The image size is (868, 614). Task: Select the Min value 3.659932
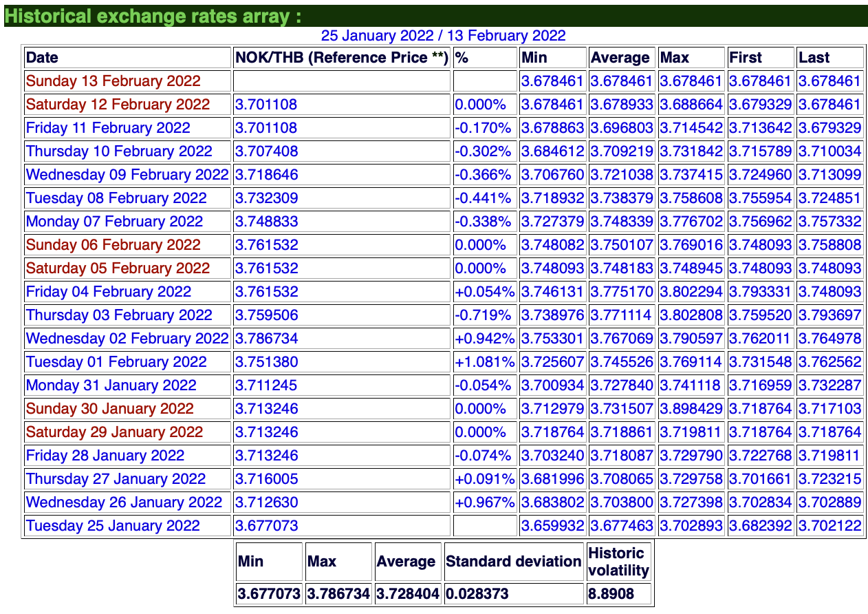tap(552, 526)
